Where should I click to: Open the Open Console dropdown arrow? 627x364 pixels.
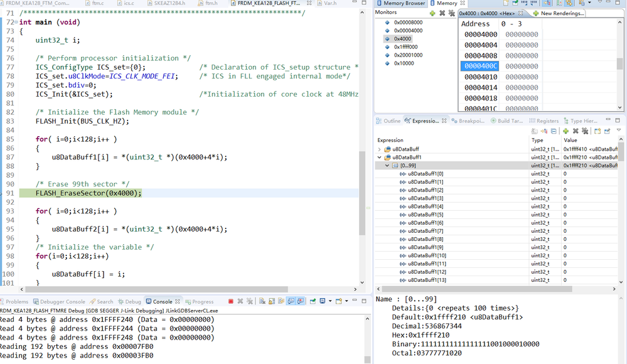(x=346, y=301)
